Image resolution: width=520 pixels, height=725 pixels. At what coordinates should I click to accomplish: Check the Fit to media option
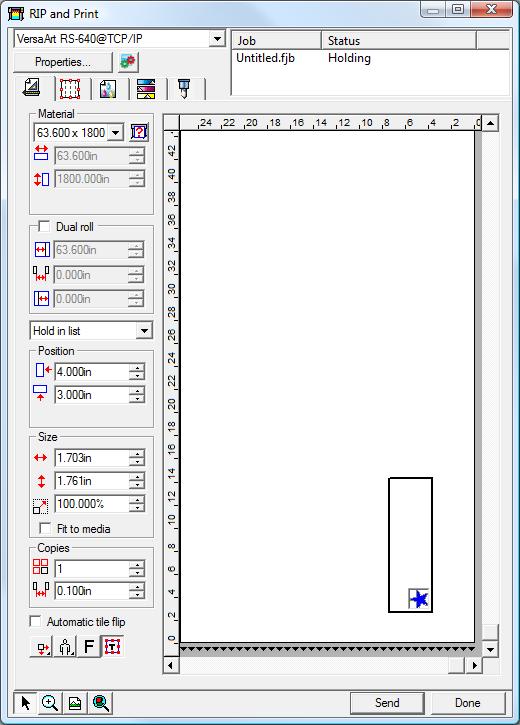pyautogui.click(x=45, y=528)
